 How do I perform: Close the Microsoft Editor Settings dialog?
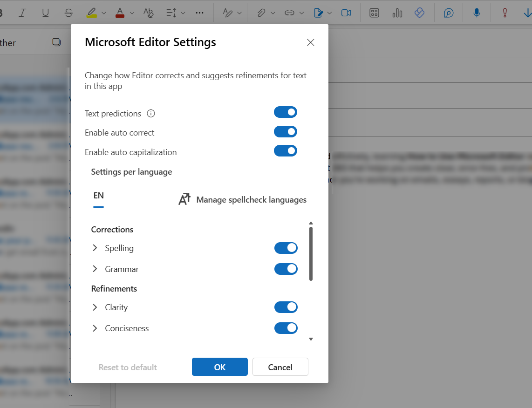point(310,42)
